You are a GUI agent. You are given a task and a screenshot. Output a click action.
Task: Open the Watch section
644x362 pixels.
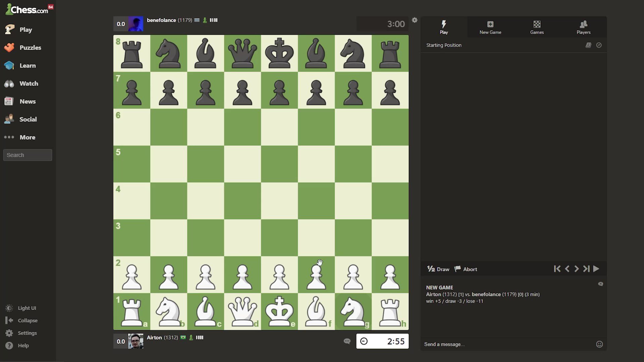[x=21, y=83]
